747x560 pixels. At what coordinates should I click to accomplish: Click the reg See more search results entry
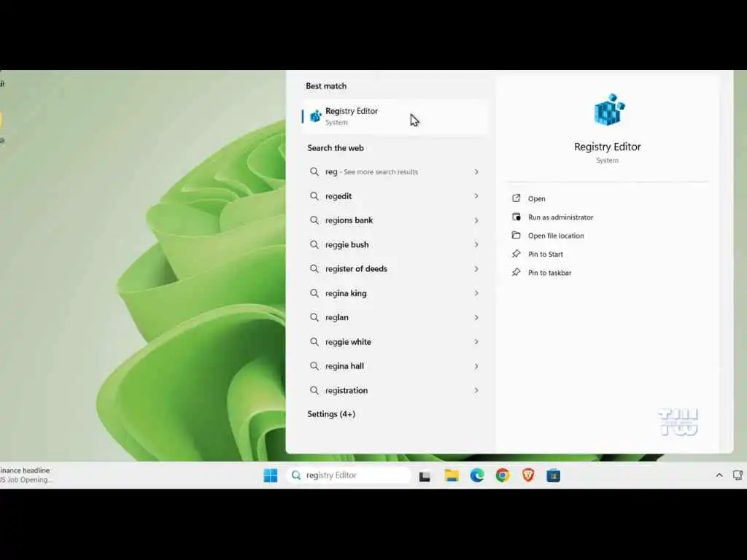[395, 172]
